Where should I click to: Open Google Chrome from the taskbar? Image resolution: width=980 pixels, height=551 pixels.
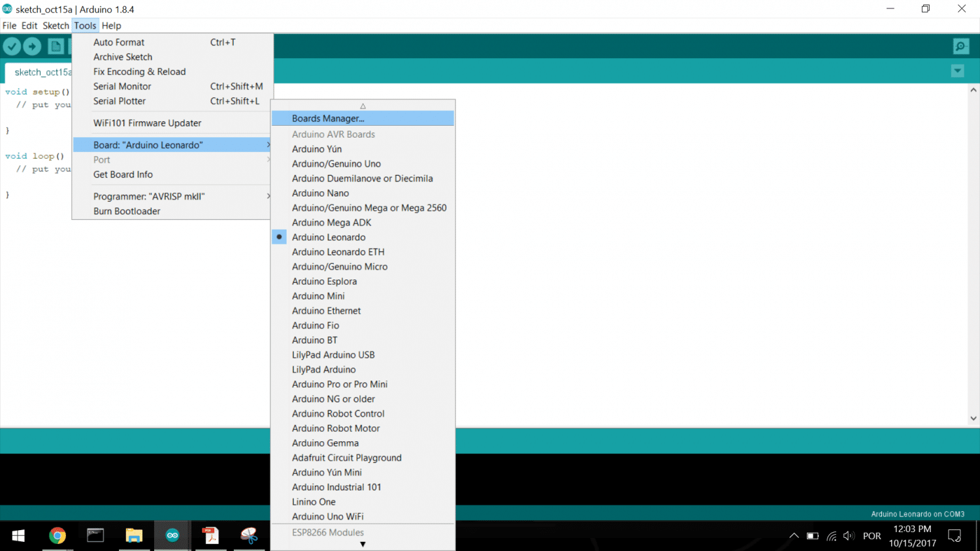57,536
